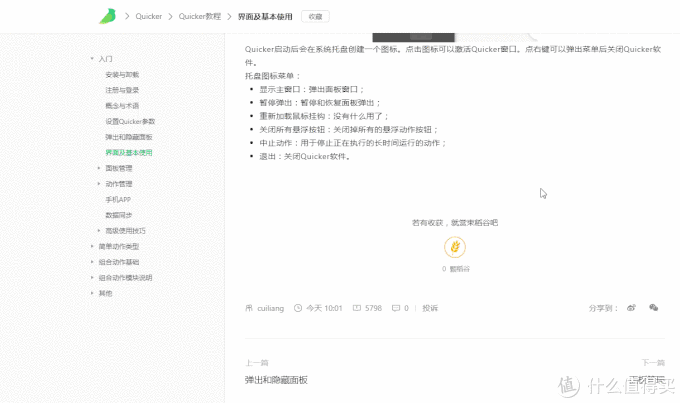Image resolution: width=680 pixels, height=403 pixels.
Task: Click the view count icon by 5798
Action: [x=356, y=308]
